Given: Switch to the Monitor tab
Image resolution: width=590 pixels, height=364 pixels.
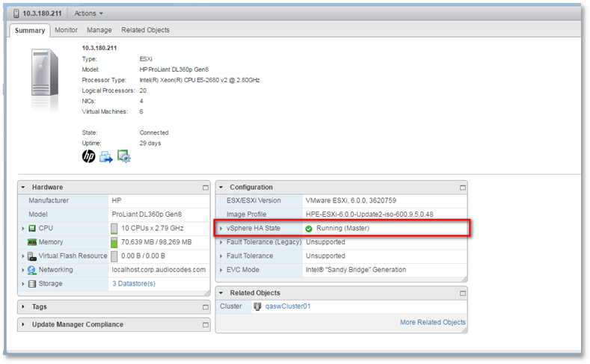Looking at the screenshot, I should point(66,30).
